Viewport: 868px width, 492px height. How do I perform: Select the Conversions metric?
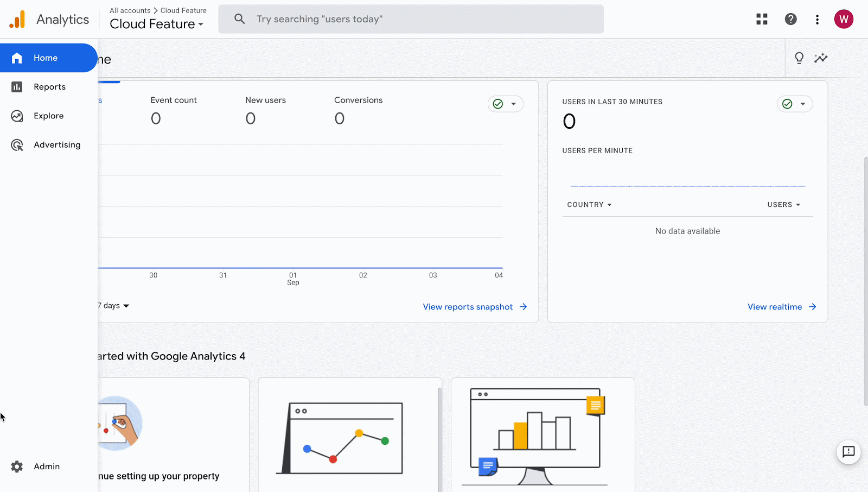pos(358,110)
